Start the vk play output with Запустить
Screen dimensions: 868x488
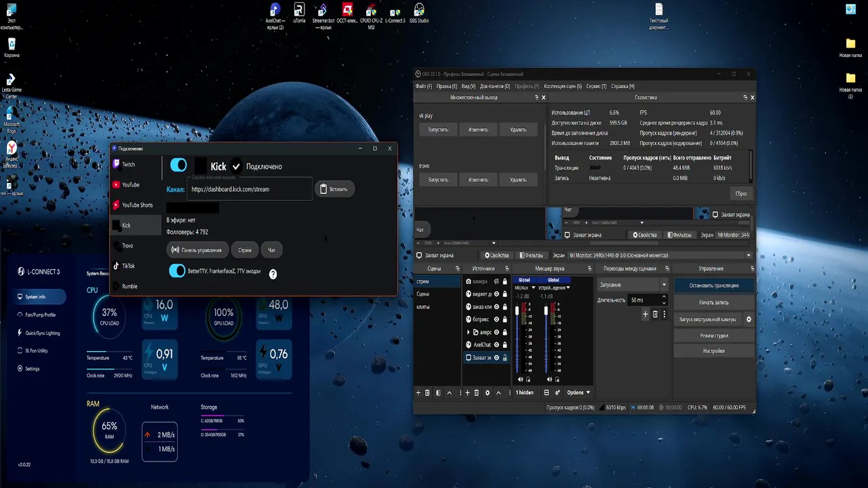438,129
